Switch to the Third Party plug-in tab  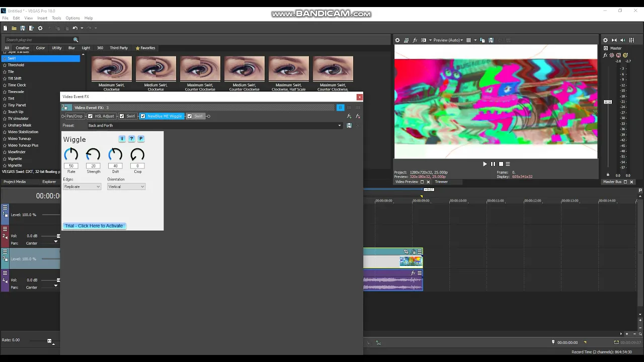point(119,48)
